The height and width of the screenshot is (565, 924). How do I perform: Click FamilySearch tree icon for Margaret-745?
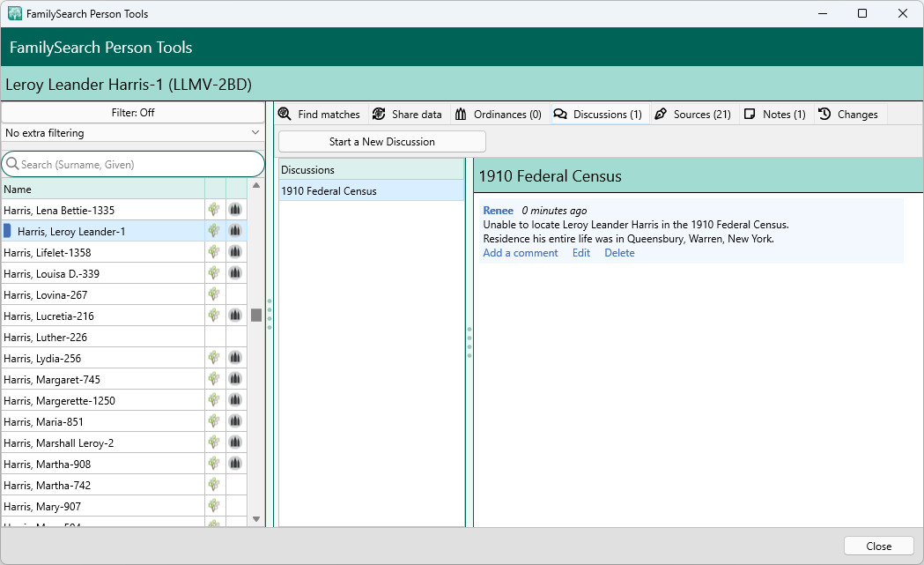tap(214, 379)
